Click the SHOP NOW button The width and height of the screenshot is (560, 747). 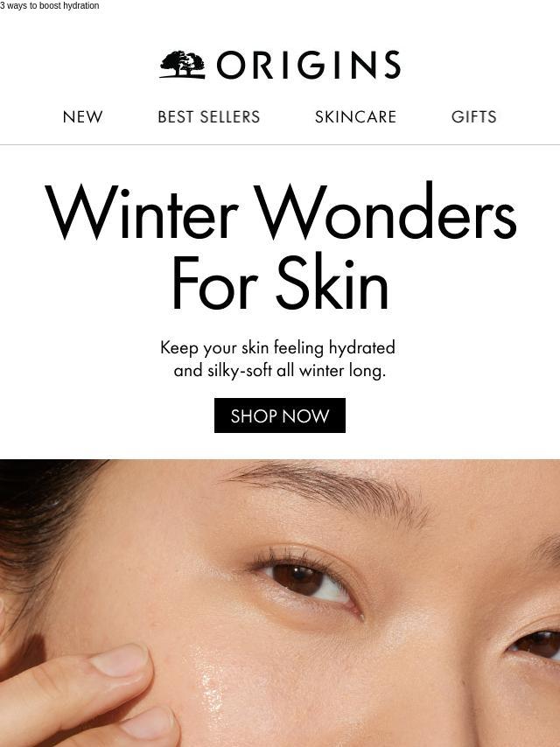click(280, 415)
